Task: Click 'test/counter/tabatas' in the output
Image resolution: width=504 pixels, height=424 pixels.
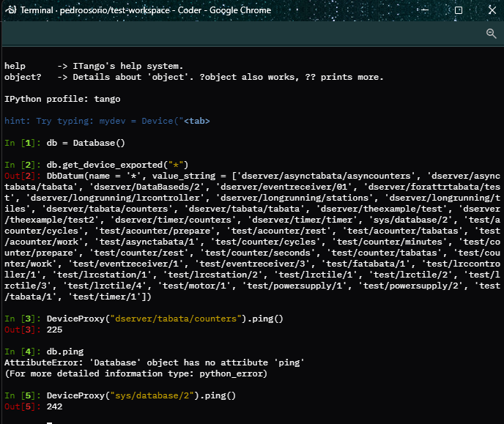Action: coord(384,253)
